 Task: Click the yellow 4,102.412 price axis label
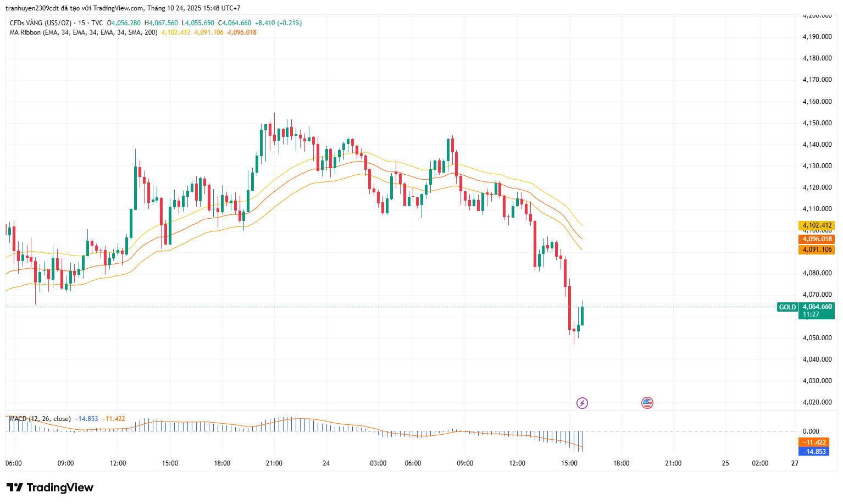(817, 225)
